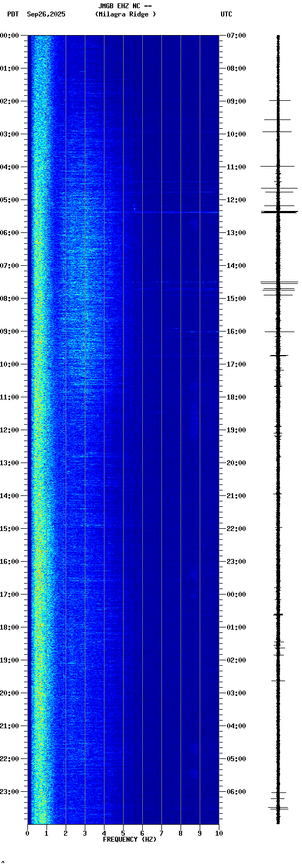The width and height of the screenshot is (302, 868).
Task: Select the 08:00 UTC axis time label
Action: click(236, 68)
